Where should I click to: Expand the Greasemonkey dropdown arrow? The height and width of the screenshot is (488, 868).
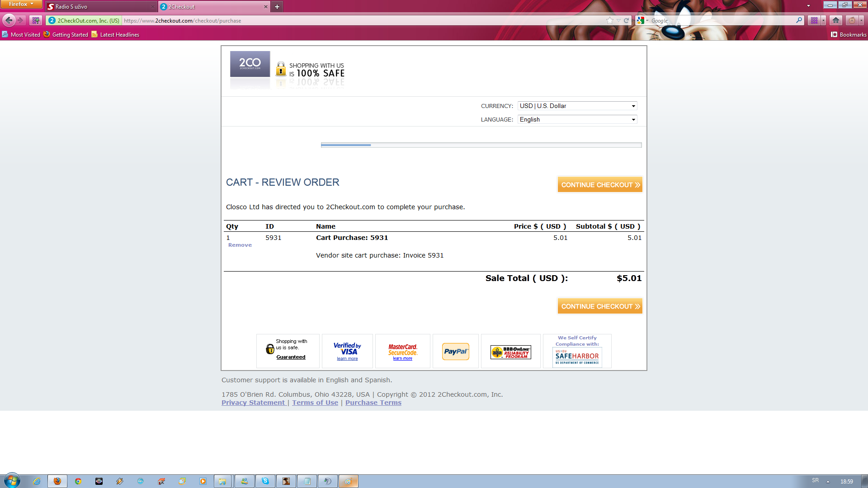pos(861,20)
